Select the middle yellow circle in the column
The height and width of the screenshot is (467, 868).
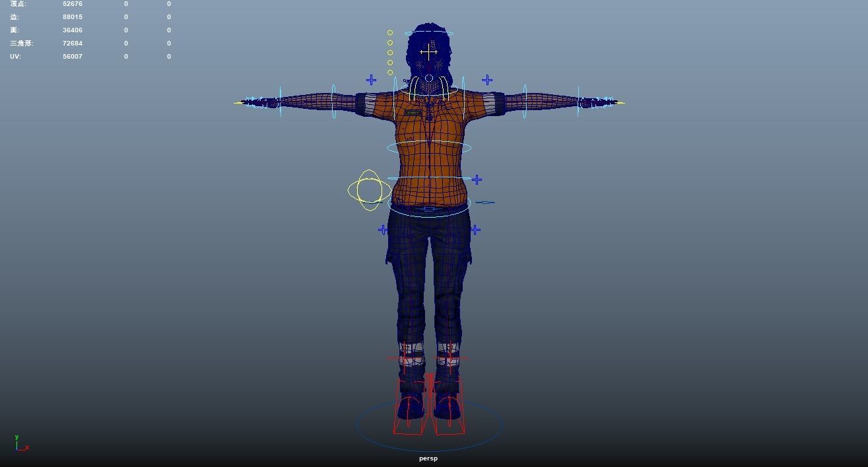[390, 53]
